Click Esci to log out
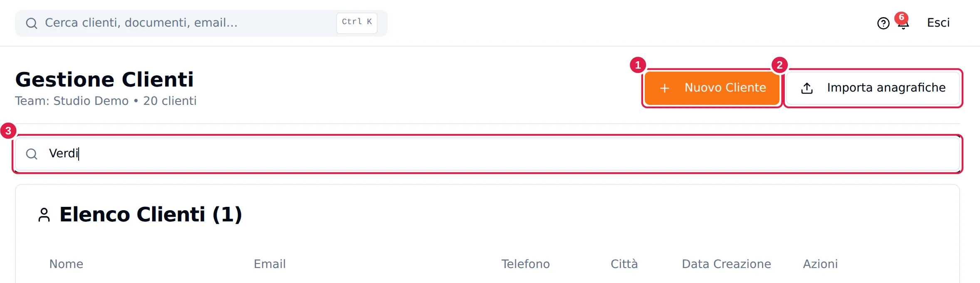This screenshot has height=283, width=980. click(938, 23)
